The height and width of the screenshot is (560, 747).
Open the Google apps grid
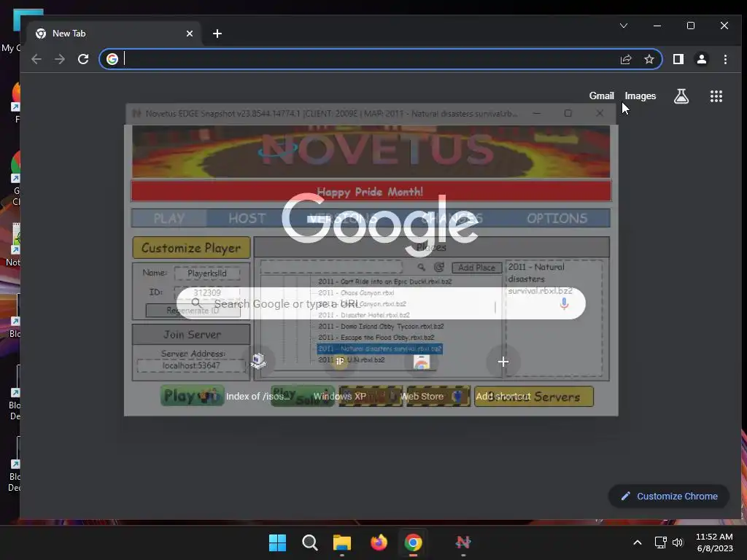pyautogui.click(x=716, y=96)
